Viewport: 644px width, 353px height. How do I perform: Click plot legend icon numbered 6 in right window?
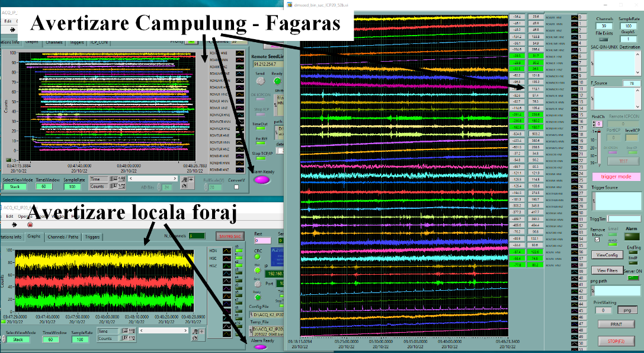[575, 56]
